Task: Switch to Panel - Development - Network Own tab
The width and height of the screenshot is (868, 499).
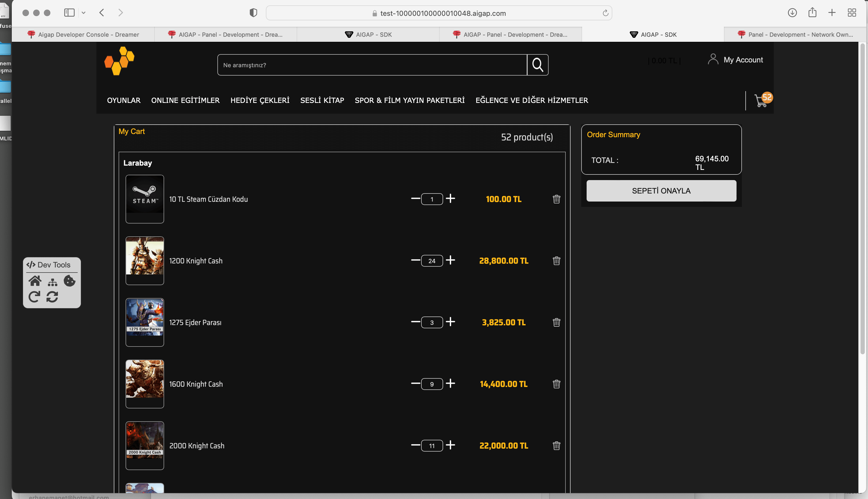Action: click(795, 35)
